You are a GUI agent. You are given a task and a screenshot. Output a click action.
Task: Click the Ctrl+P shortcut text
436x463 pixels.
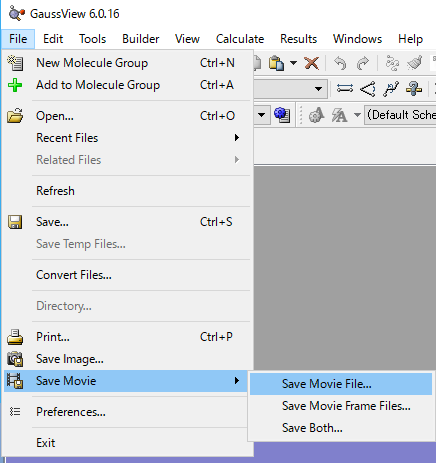point(216,337)
